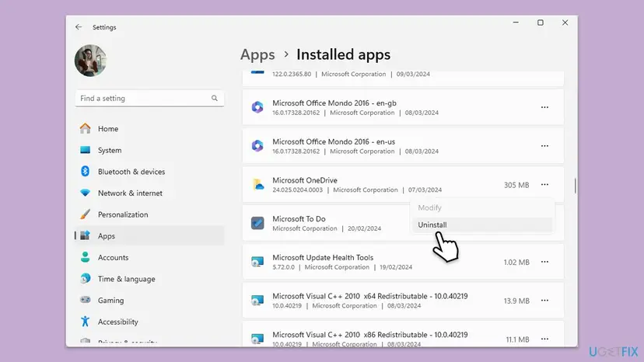Open the user profile picture
The image size is (644, 362).
[x=90, y=61]
